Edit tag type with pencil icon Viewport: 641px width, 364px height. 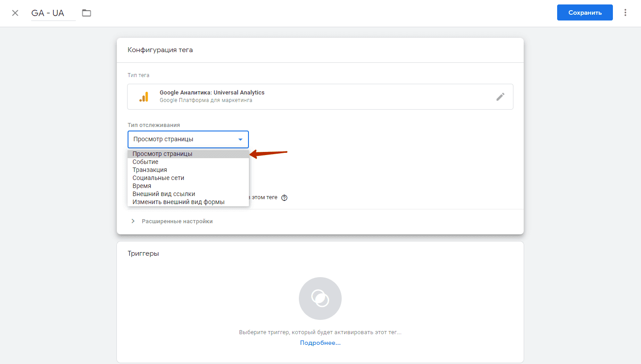tap(500, 97)
